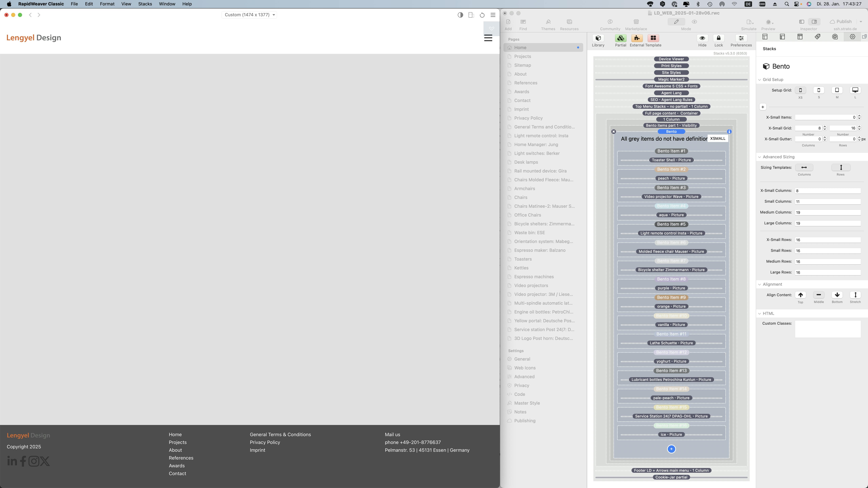Open the Themes brush icon
Viewport: 868px width, 488px height.
tap(548, 22)
